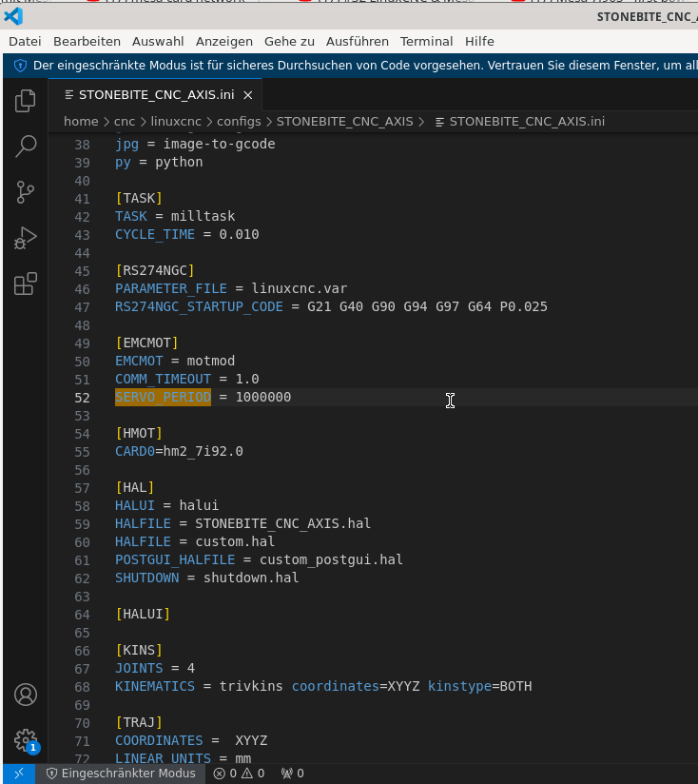Click the STONEBITE_CNC_AXIS.ini file breadcrumb
Image resolution: width=698 pixels, height=784 pixels.
click(527, 122)
